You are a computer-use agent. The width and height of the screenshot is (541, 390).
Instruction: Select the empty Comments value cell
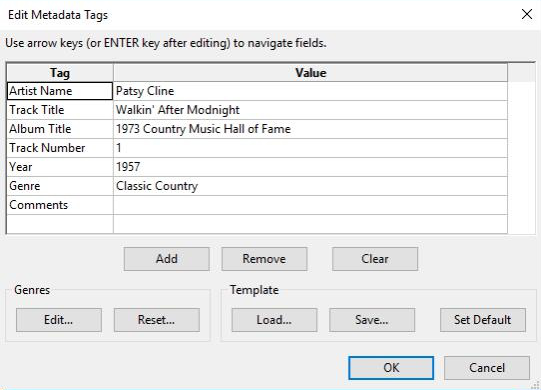tap(311, 205)
